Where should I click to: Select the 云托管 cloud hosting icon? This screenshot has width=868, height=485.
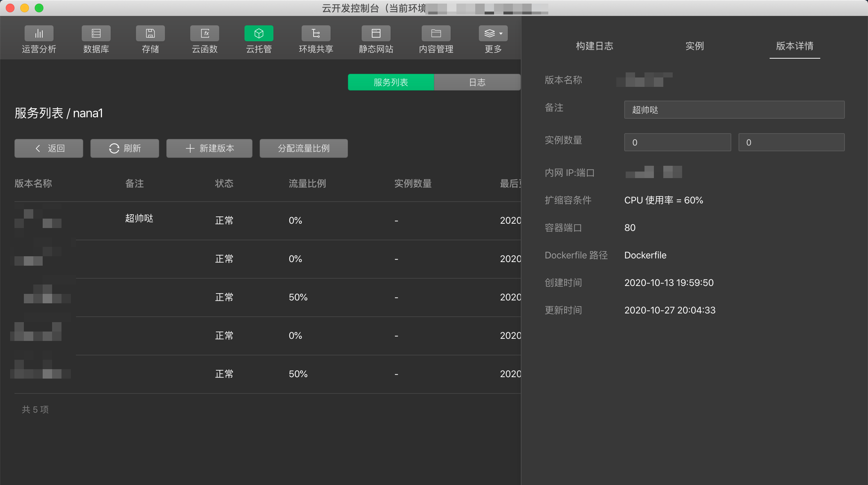(259, 34)
